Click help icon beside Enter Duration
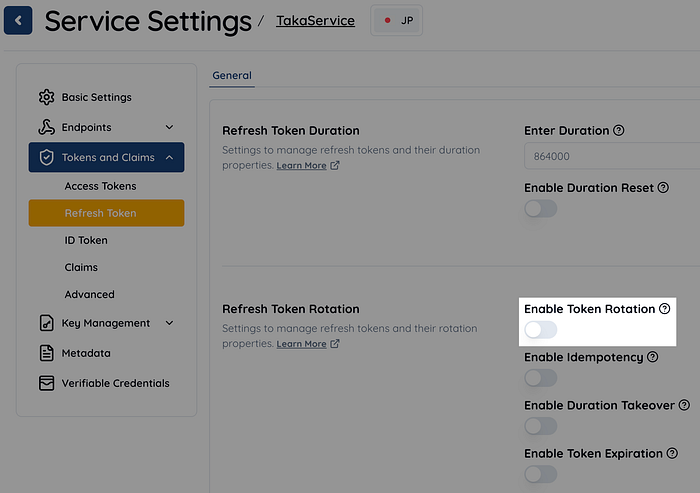Screen dimensions: 700x493 (x=619, y=130)
